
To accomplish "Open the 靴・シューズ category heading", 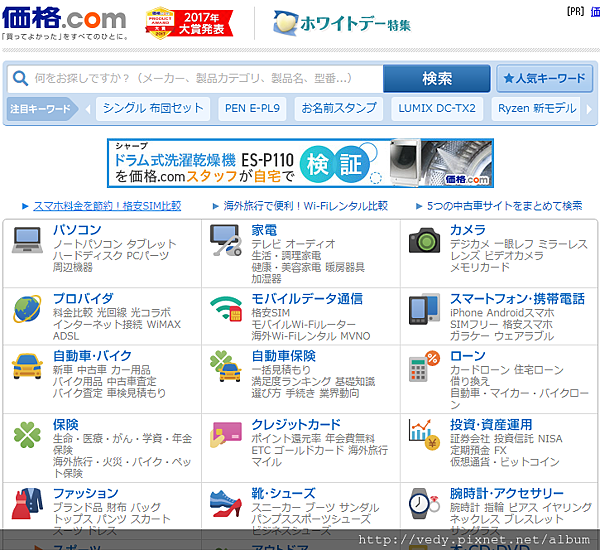I will coord(284,493).
